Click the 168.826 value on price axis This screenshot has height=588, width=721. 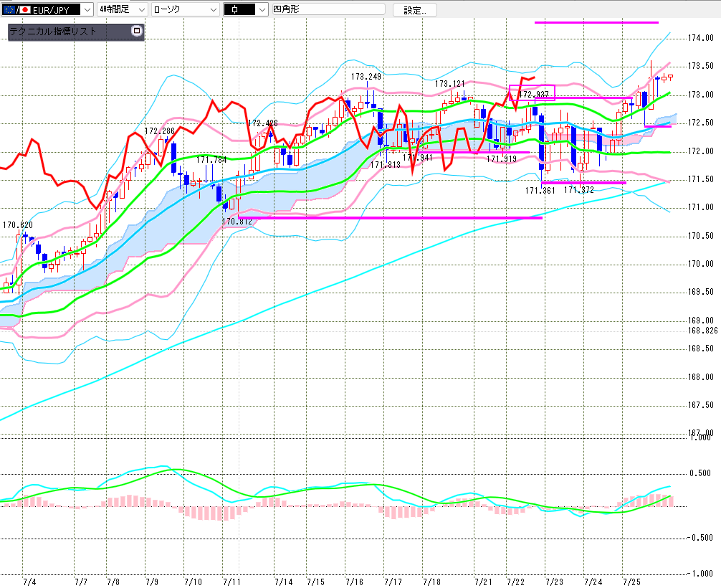[x=702, y=331]
